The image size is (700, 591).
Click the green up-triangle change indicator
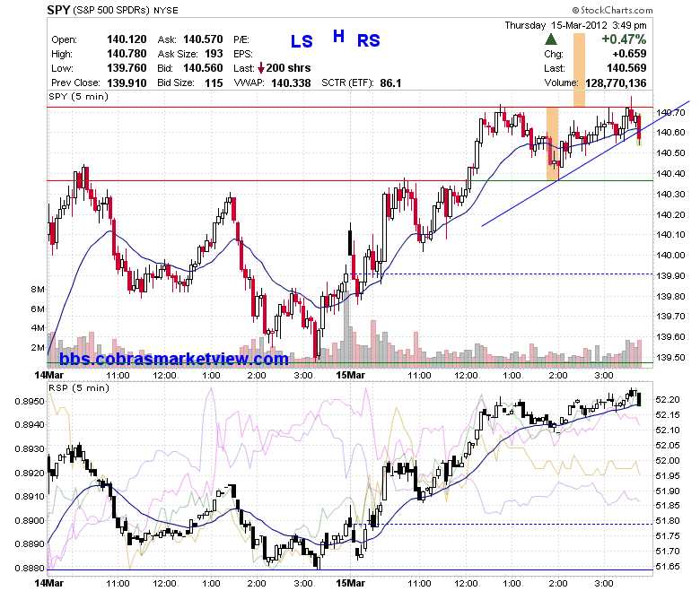(x=551, y=39)
